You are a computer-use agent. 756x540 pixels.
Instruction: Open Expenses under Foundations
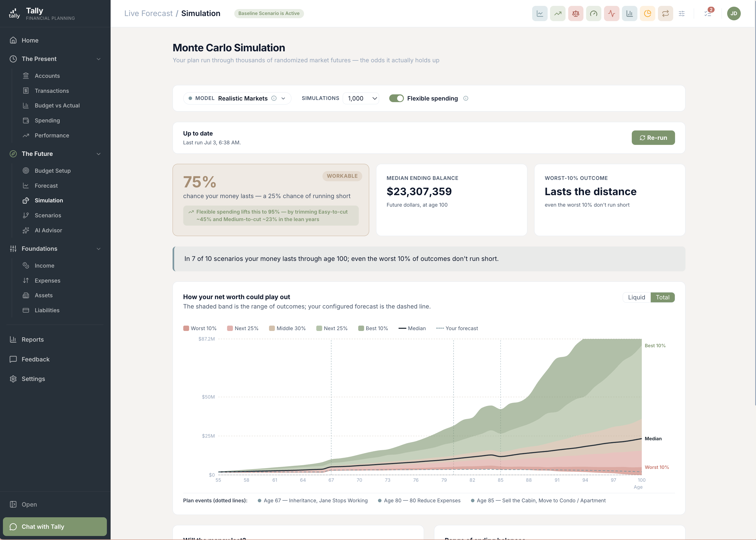point(48,281)
